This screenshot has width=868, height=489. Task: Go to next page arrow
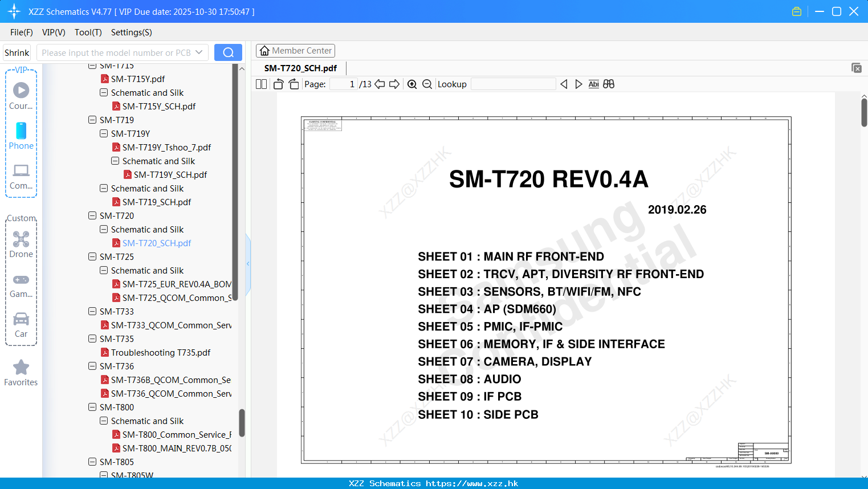pos(394,84)
